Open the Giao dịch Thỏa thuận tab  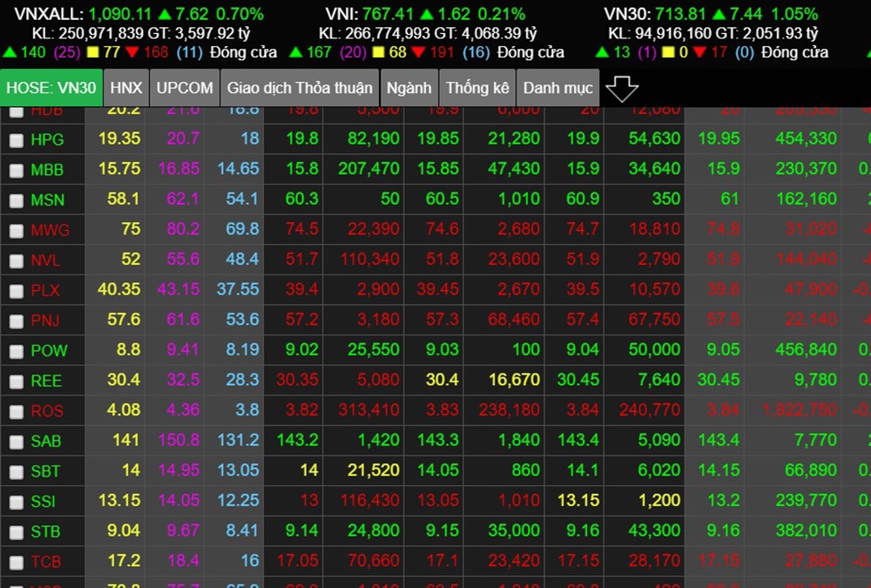click(300, 88)
